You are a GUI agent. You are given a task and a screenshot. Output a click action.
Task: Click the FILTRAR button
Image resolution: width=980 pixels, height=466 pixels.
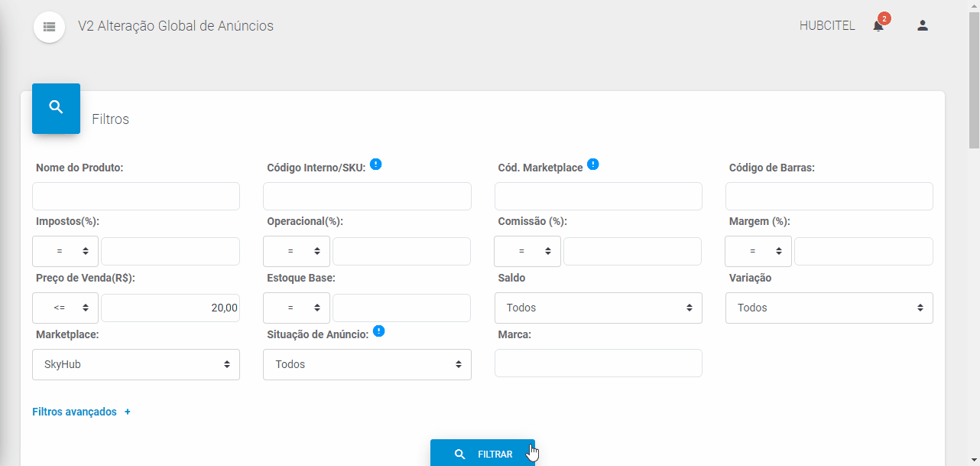pos(482,453)
